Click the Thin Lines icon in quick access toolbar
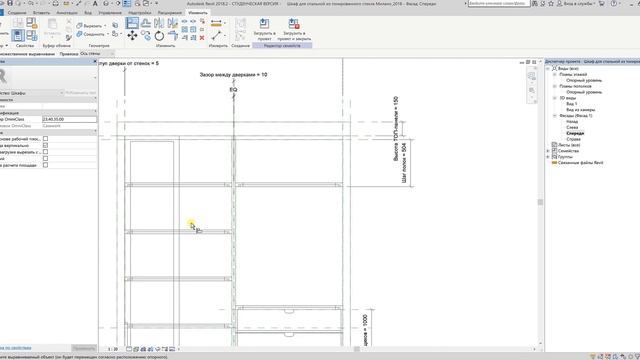Screen dimensions: 640x360 pos(127,3)
